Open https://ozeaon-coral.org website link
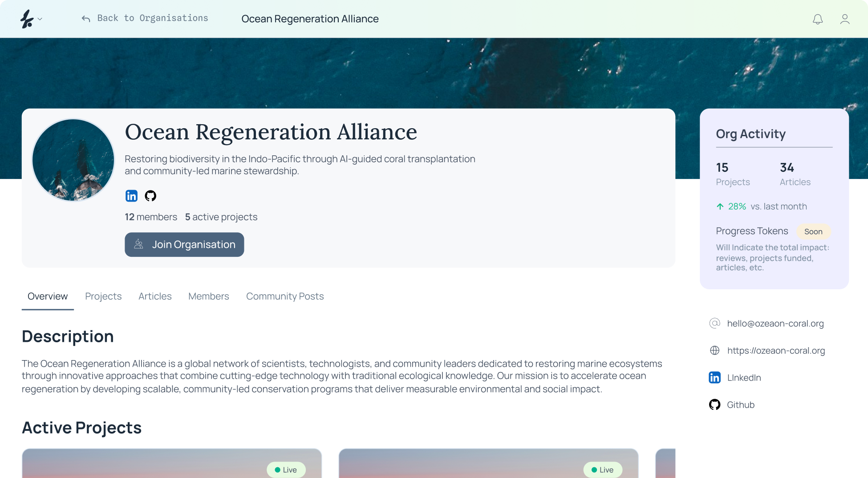 click(x=776, y=351)
